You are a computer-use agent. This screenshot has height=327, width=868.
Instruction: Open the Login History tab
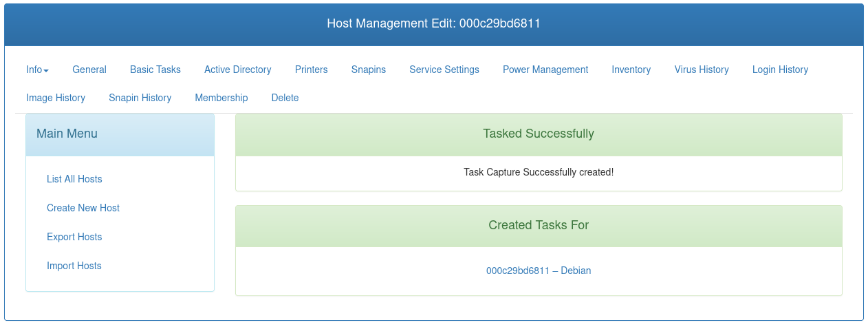pyautogui.click(x=780, y=70)
